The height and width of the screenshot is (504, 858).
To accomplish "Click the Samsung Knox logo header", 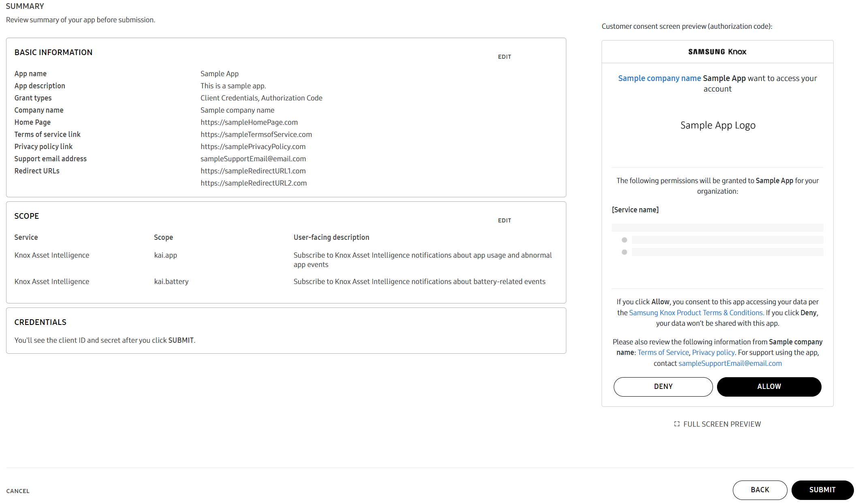I will [717, 51].
